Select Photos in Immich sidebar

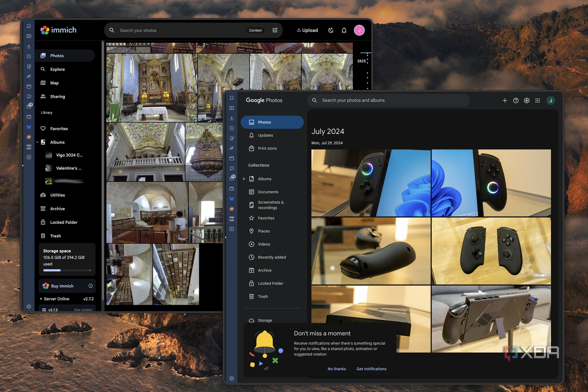click(x=65, y=56)
